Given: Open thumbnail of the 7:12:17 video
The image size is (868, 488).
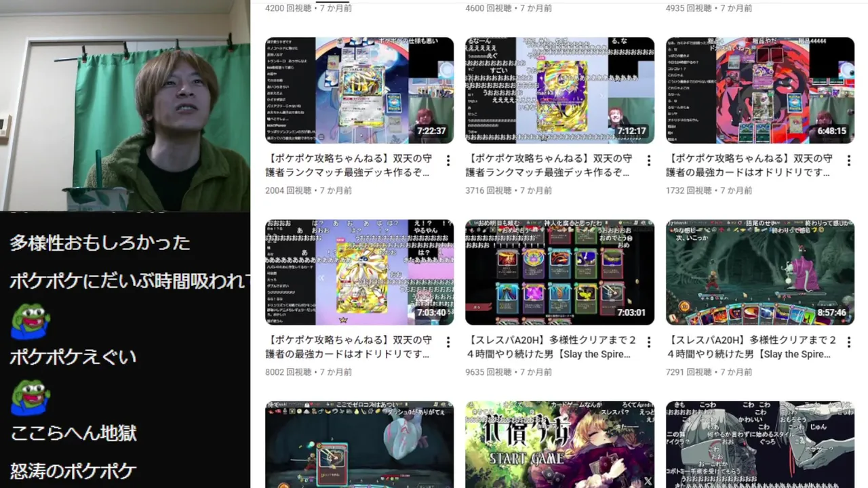Looking at the screenshot, I should click(x=559, y=90).
